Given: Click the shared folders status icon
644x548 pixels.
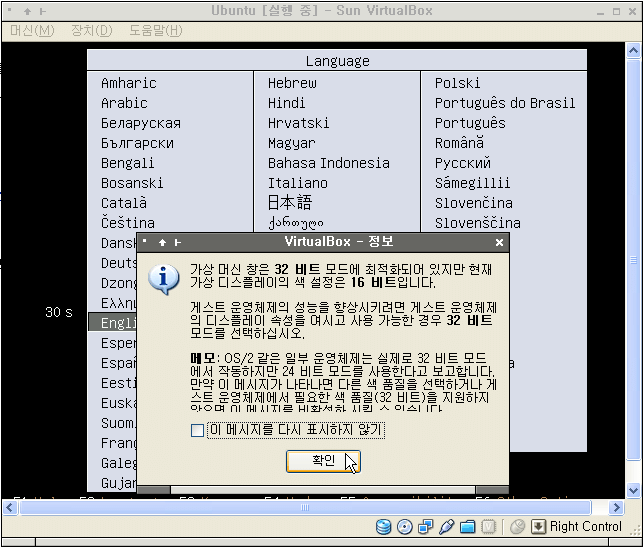Looking at the screenshot, I should pos(467,527).
